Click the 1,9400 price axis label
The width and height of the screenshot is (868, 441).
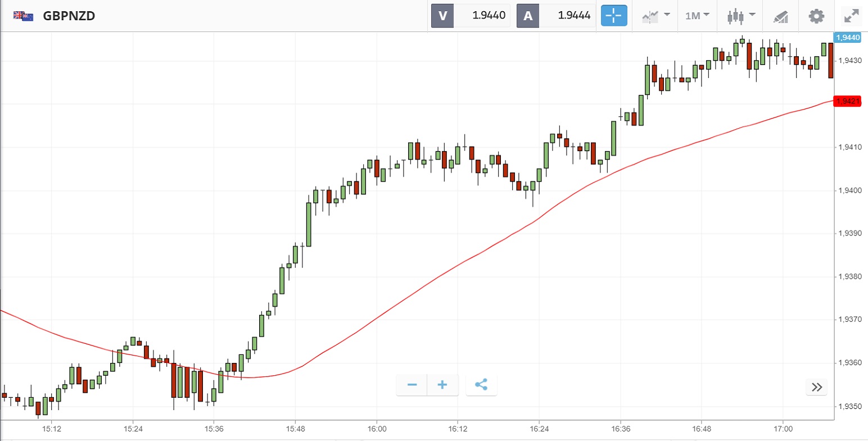tap(849, 190)
